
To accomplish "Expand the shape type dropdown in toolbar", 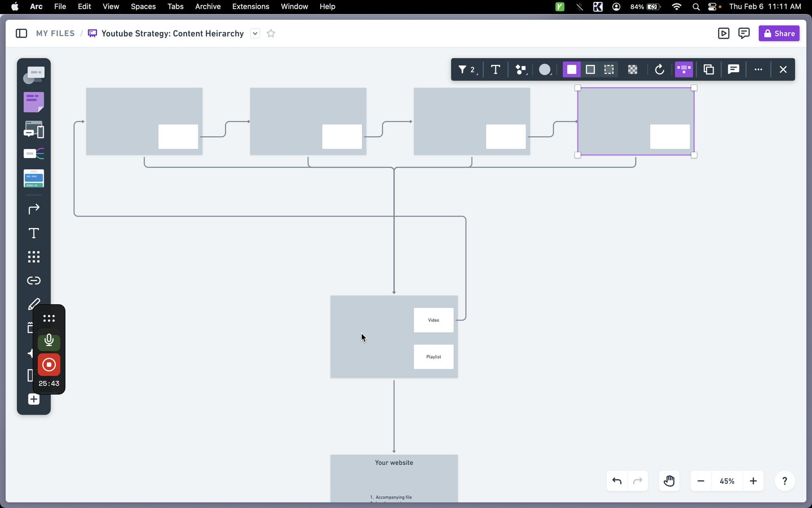I will coord(521,70).
